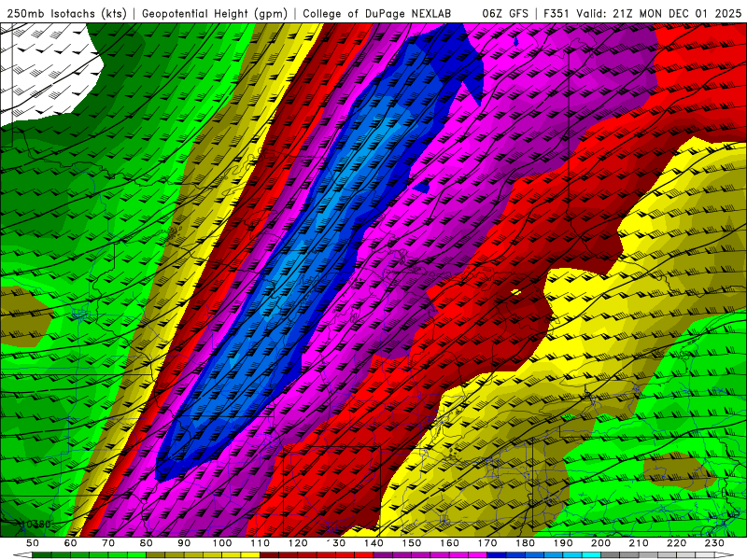
Task: Click the '230' color bar label
Action: tap(714, 543)
